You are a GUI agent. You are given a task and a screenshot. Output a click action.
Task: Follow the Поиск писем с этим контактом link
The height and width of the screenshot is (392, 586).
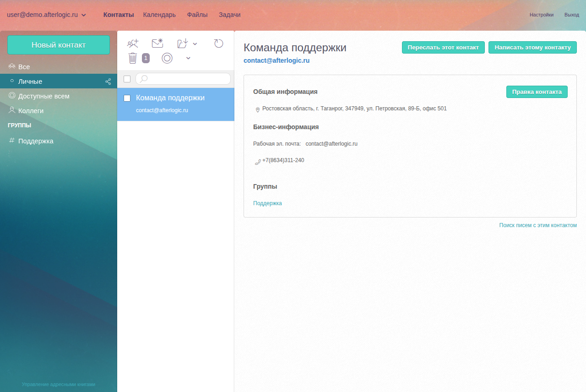click(x=537, y=225)
